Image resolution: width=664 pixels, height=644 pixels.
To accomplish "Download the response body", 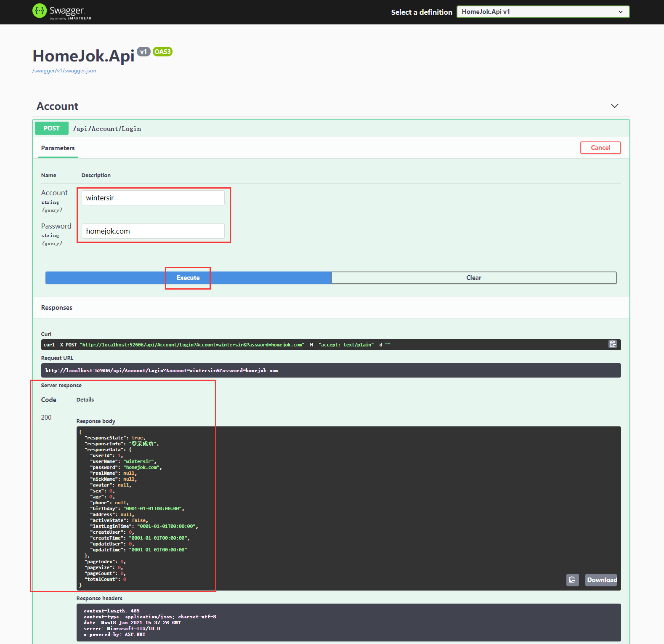I will pyautogui.click(x=602, y=580).
